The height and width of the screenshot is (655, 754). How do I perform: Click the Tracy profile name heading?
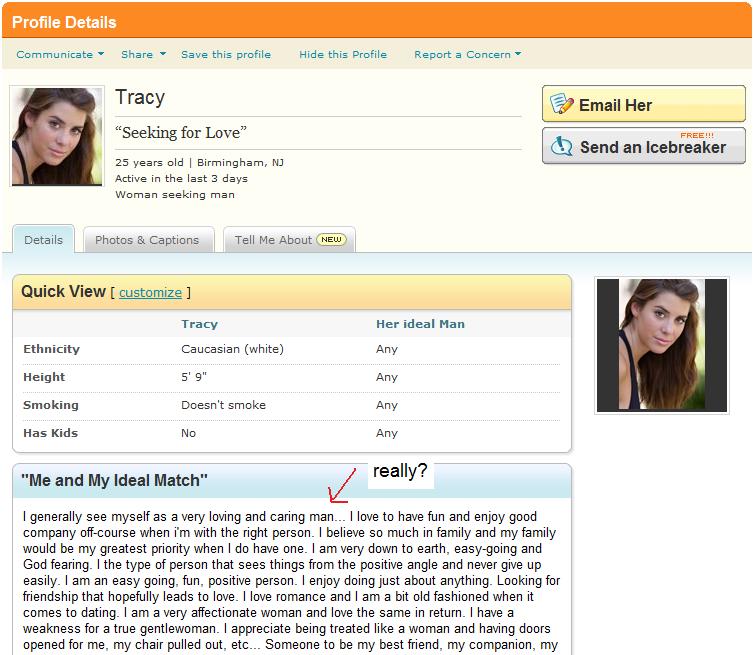[140, 98]
